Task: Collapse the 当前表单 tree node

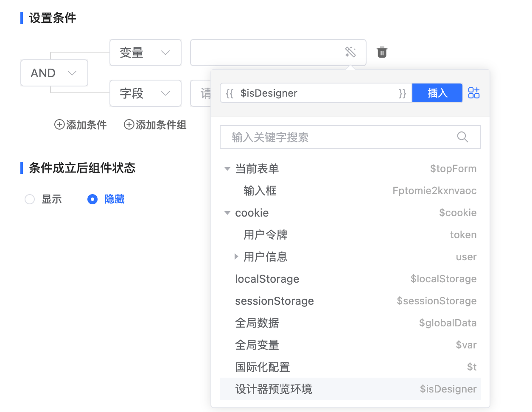Action: (227, 169)
